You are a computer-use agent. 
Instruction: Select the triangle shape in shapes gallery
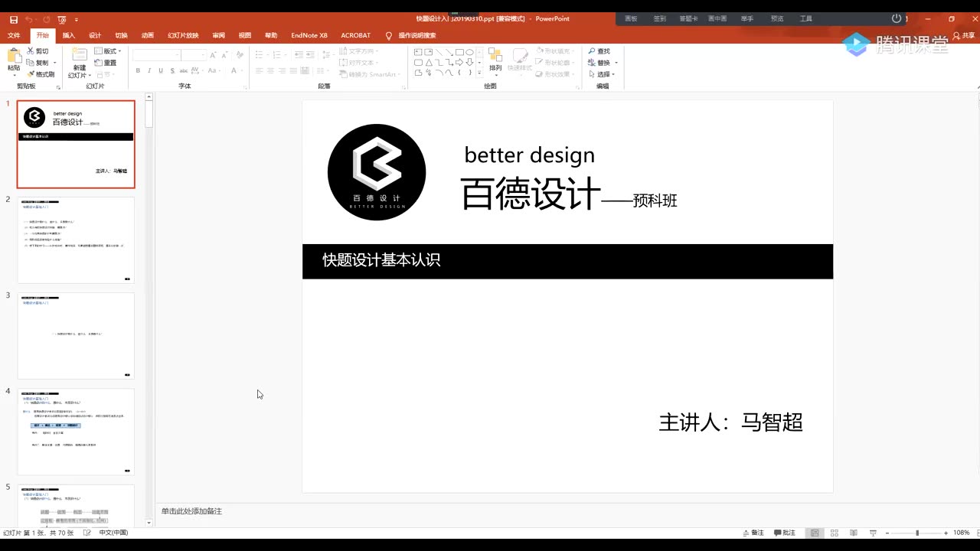pos(429,63)
